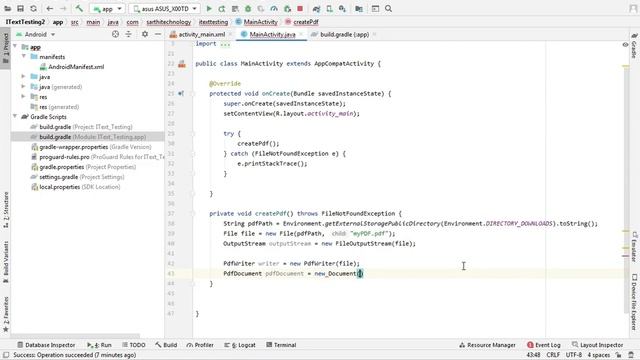
Task: Select proguard-rules.pro file
Action: (98, 157)
